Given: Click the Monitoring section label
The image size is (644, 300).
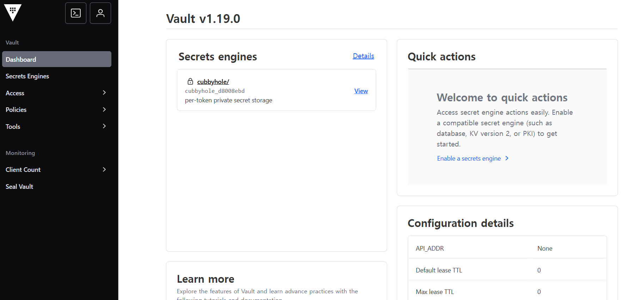Looking at the screenshot, I should pos(20,153).
